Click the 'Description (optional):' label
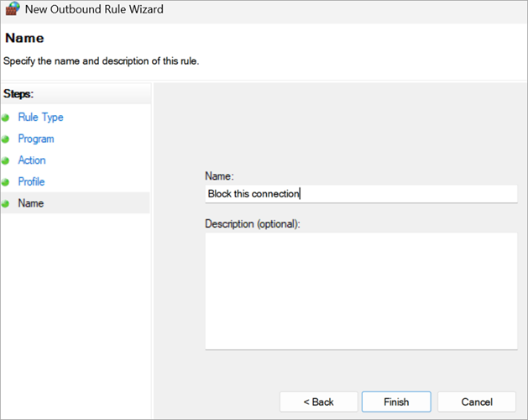The width and height of the screenshot is (528, 420). (x=253, y=224)
